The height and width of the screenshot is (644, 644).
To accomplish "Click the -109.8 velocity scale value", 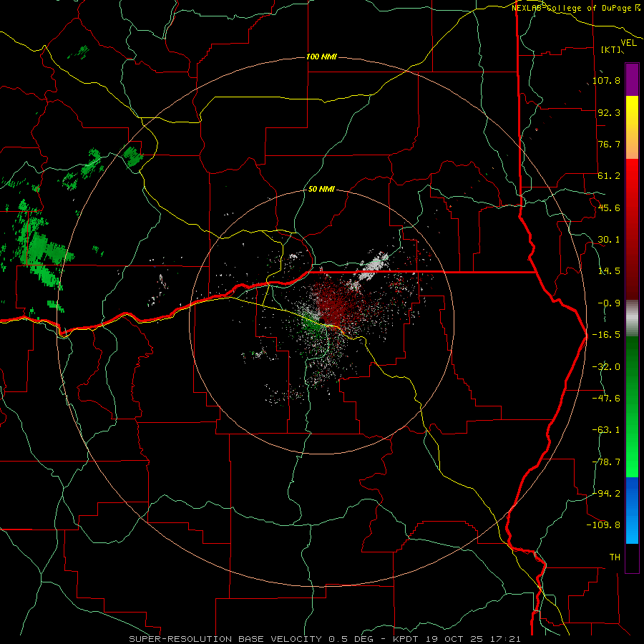I will pyautogui.click(x=604, y=525).
